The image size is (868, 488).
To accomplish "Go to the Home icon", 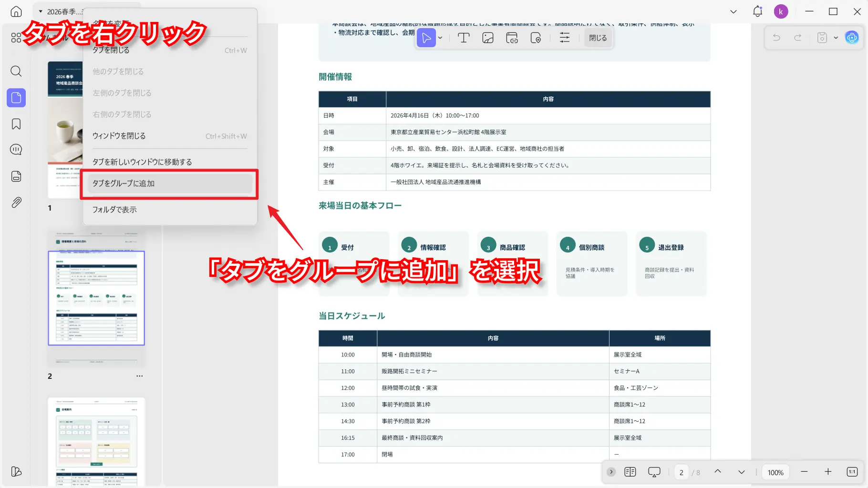I will tap(16, 11).
